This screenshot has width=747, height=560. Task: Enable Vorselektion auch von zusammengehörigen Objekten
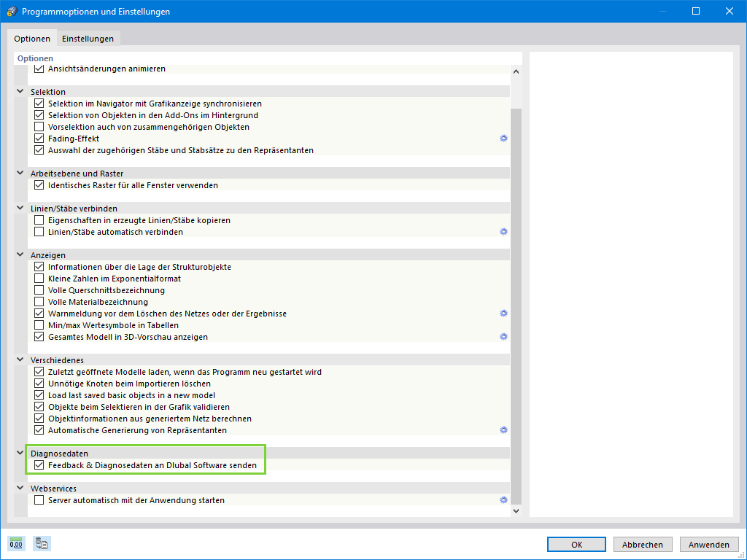click(39, 127)
